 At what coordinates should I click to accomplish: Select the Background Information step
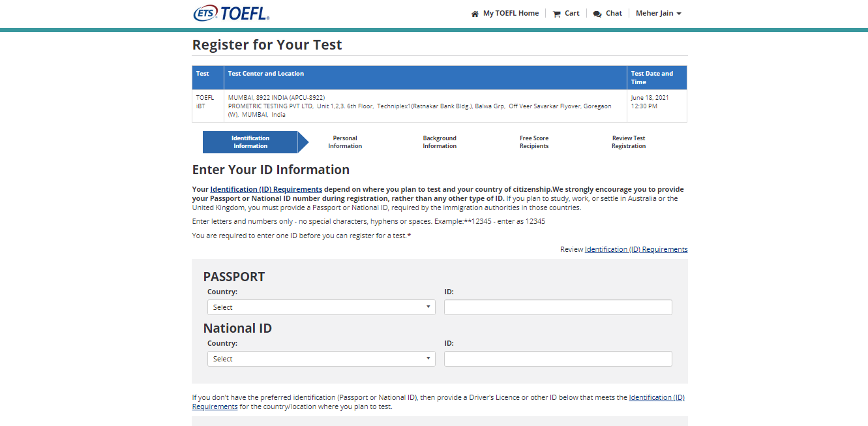[x=440, y=142]
